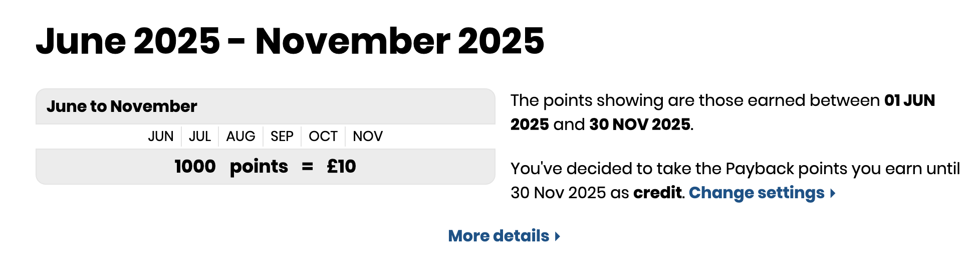Click the June 2025 – November 2025 heading
This screenshot has height=265, width=980.
(290, 41)
